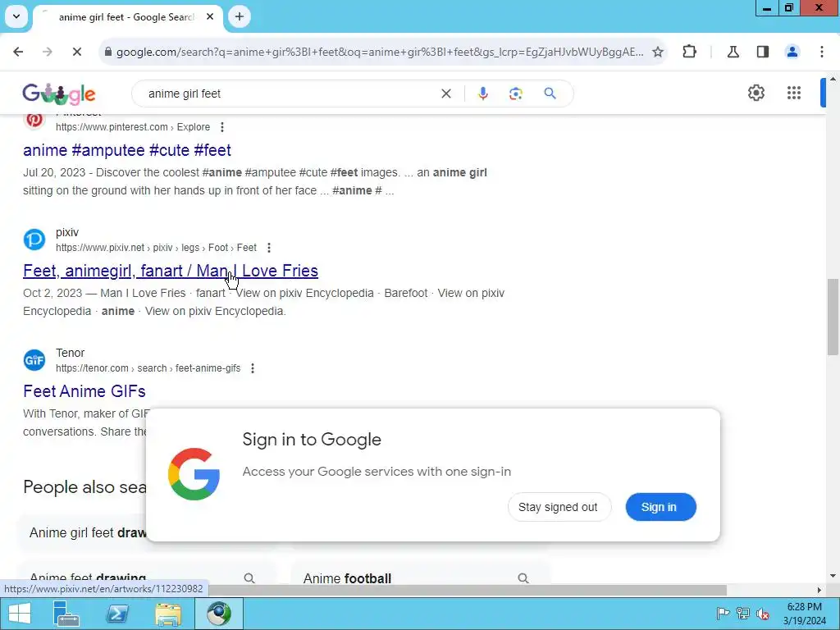Click the pixiv favicon
Screen dimensions: 840x630
pos(34,240)
